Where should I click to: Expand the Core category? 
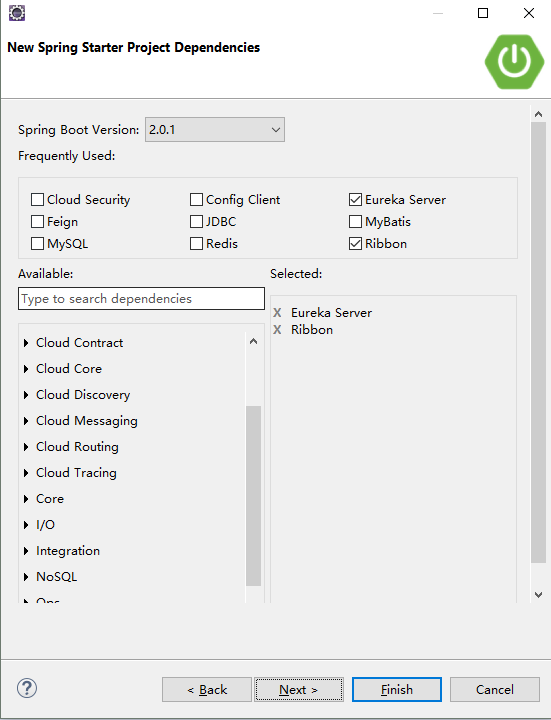(26, 499)
